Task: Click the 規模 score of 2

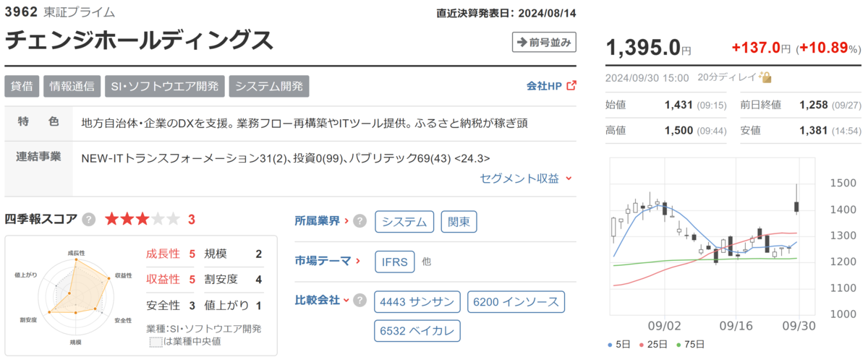Action: 258,254
